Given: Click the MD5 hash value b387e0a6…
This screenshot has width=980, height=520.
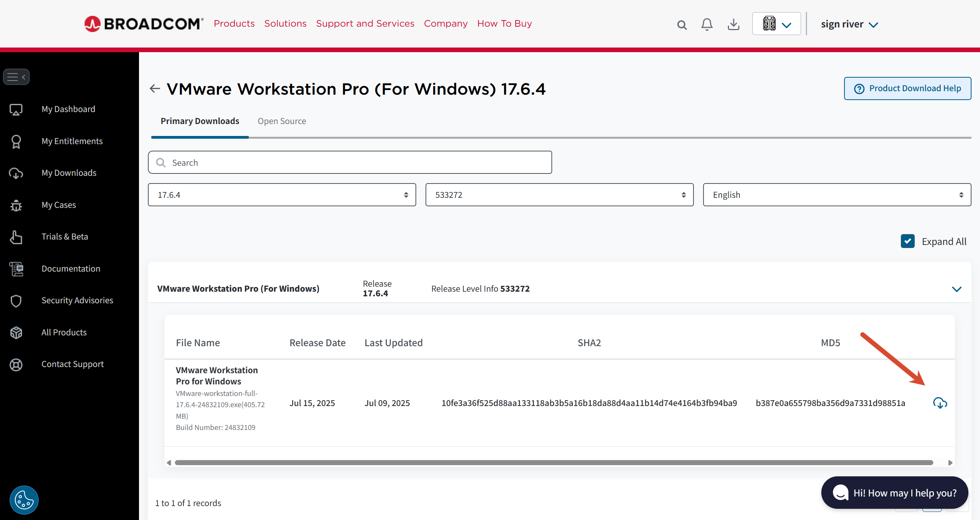Looking at the screenshot, I should 831,403.
